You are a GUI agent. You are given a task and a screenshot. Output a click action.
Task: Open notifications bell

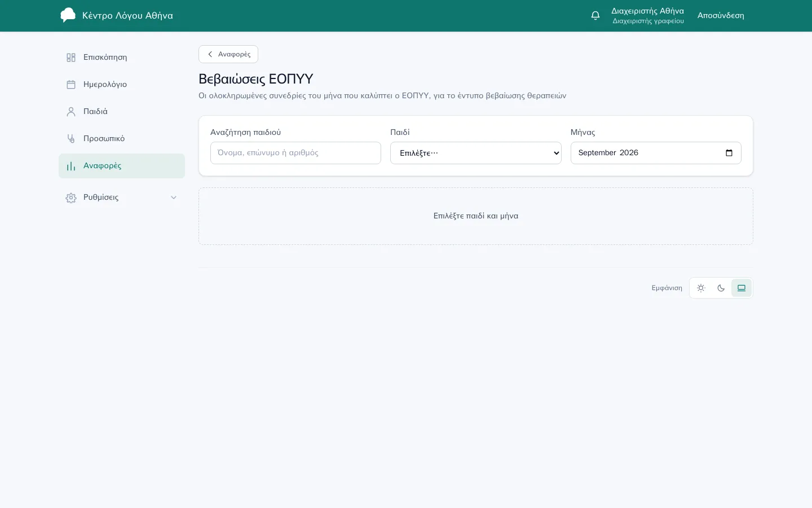click(595, 15)
